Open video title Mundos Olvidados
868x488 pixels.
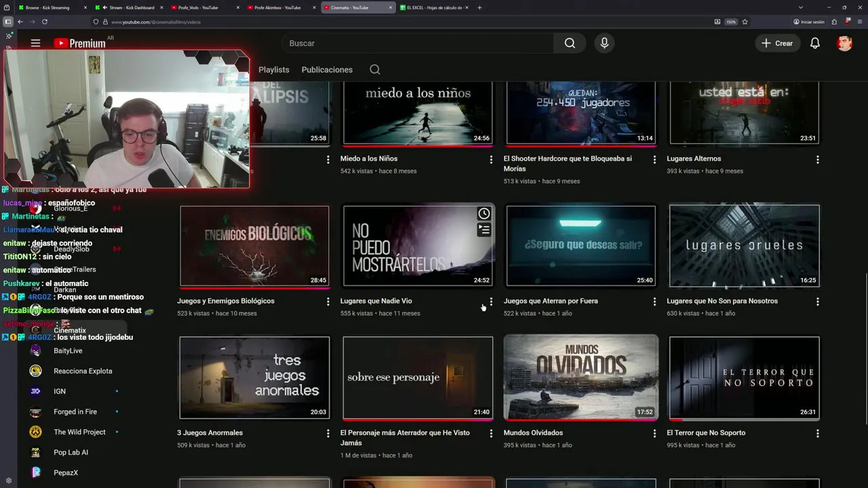tap(533, 432)
